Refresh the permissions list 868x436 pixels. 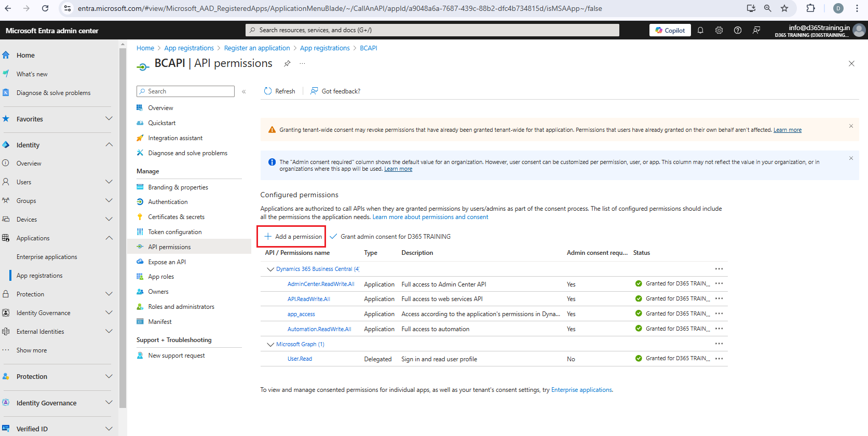point(280,91)
